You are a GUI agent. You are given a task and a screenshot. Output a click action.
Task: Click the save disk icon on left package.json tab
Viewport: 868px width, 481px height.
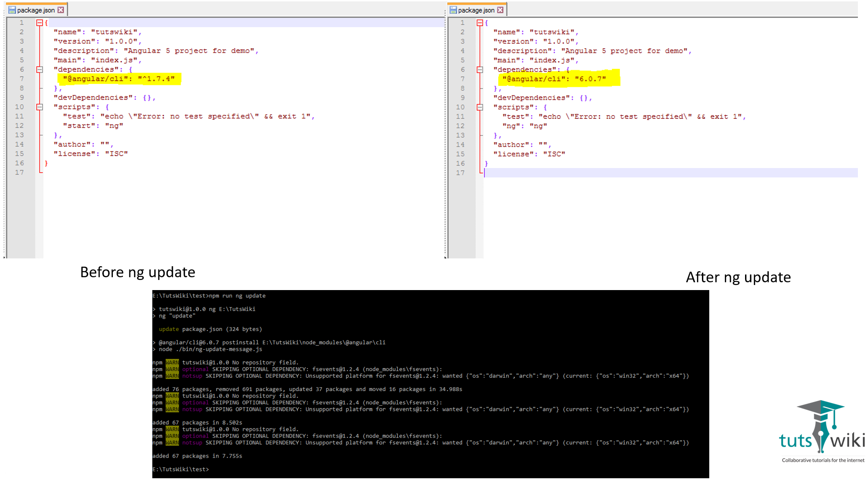click(12, 10)
